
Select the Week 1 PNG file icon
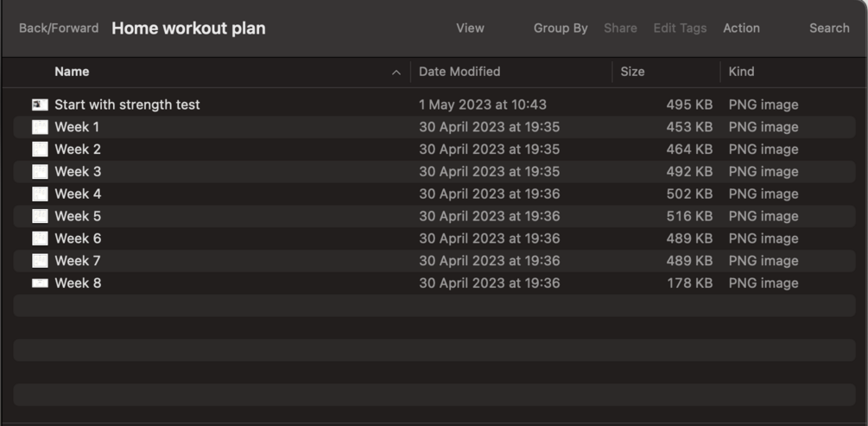click(x=40, y=127)
